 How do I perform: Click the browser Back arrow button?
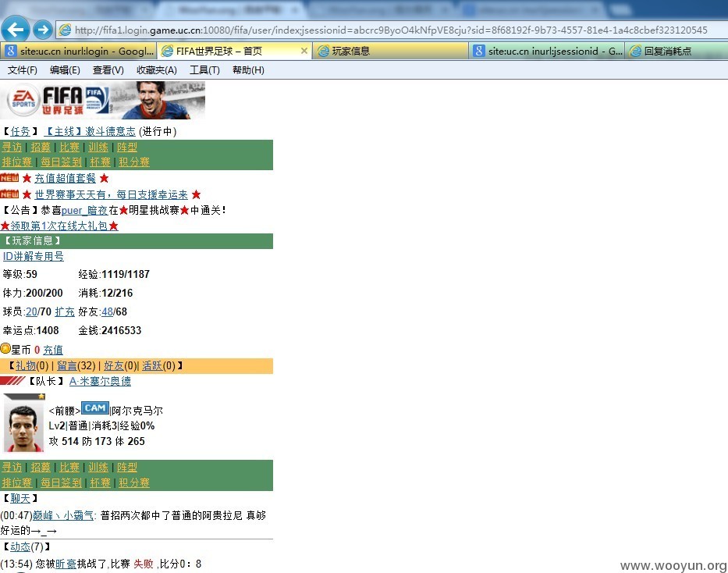click(x=16, y=30)
